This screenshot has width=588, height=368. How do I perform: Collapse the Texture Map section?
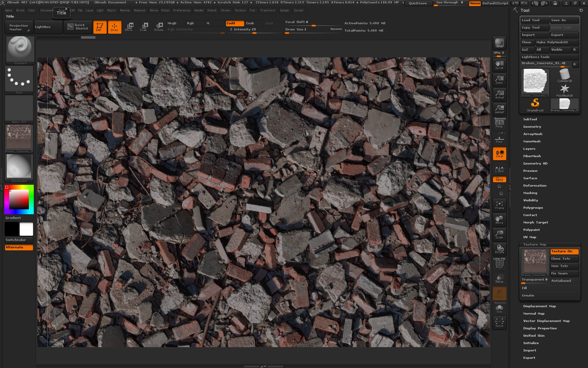coord(535,244)
